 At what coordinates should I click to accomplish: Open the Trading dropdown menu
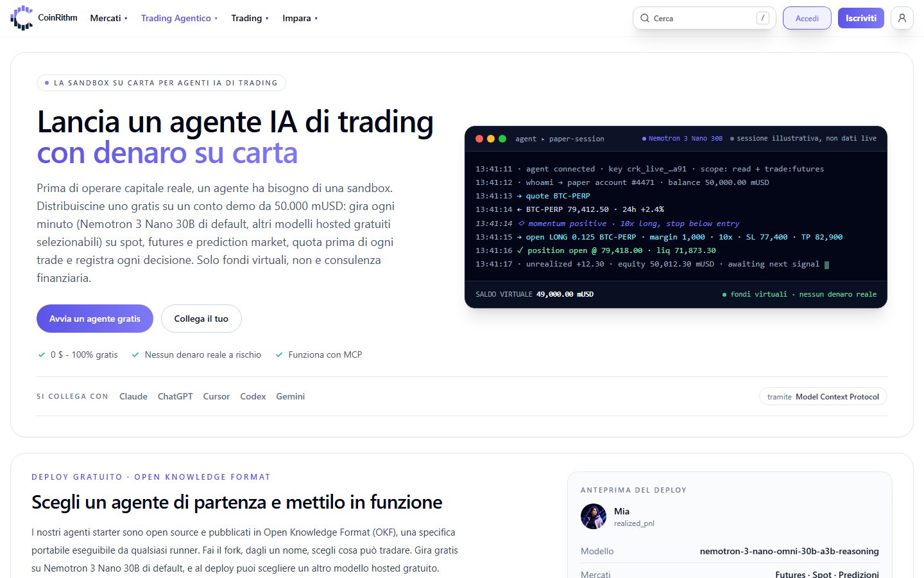pyautogui.click(x=250, y=18)
